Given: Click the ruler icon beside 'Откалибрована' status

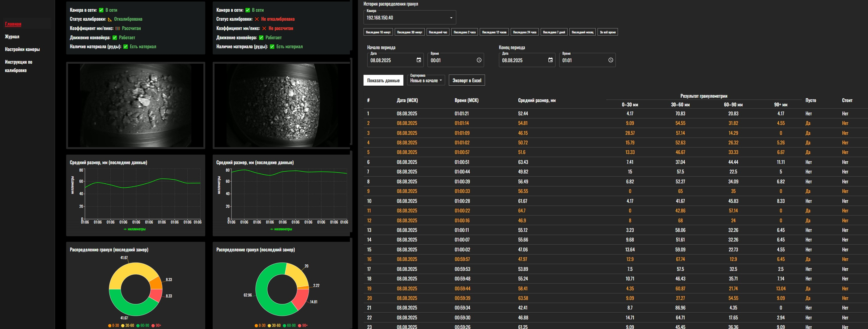Looking at the screenshot, I should (x=110, y=19).
